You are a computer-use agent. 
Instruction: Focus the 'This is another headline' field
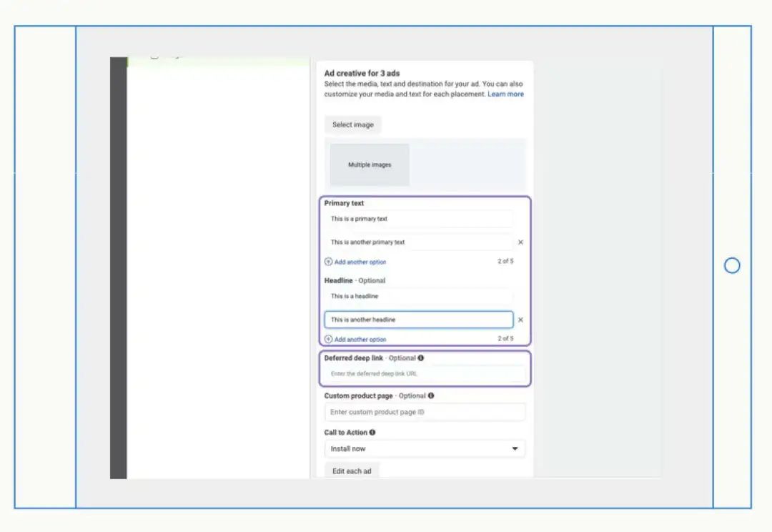coord(418,320)
